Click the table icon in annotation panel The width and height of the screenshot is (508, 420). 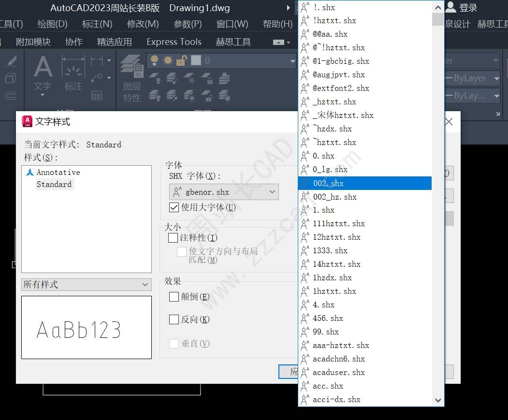97,95
